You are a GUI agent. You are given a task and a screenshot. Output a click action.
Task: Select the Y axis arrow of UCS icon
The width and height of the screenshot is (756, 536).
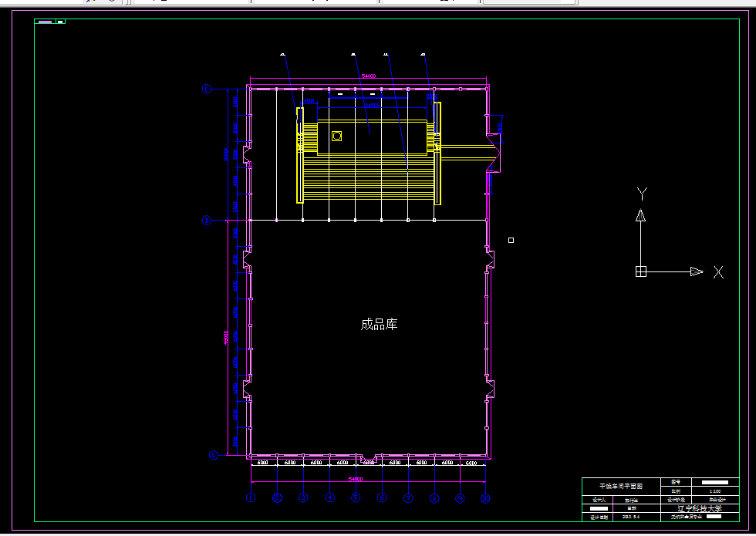click(x=641, y=215)
